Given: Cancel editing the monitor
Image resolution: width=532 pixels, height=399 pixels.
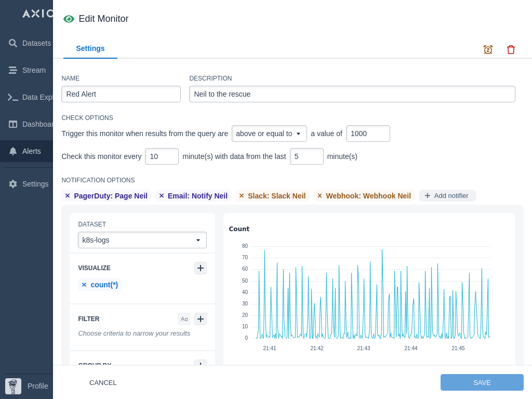Looking at the screenshot, I should [x=103, y=382].
